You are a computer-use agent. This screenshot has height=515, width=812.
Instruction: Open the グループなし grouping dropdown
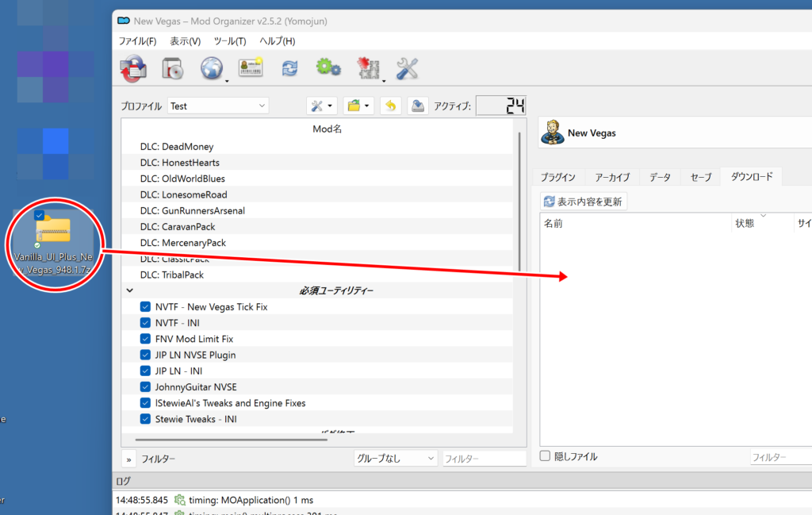tap(396, 458)
